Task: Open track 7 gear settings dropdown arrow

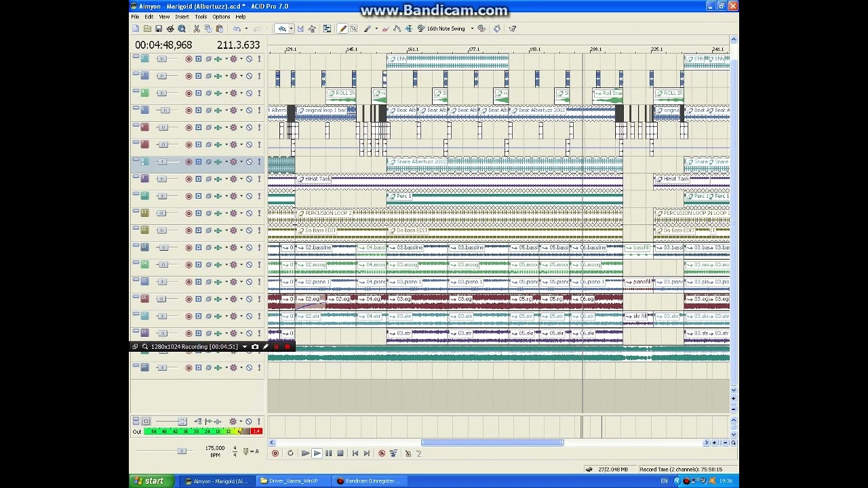Action: point(241,144)
